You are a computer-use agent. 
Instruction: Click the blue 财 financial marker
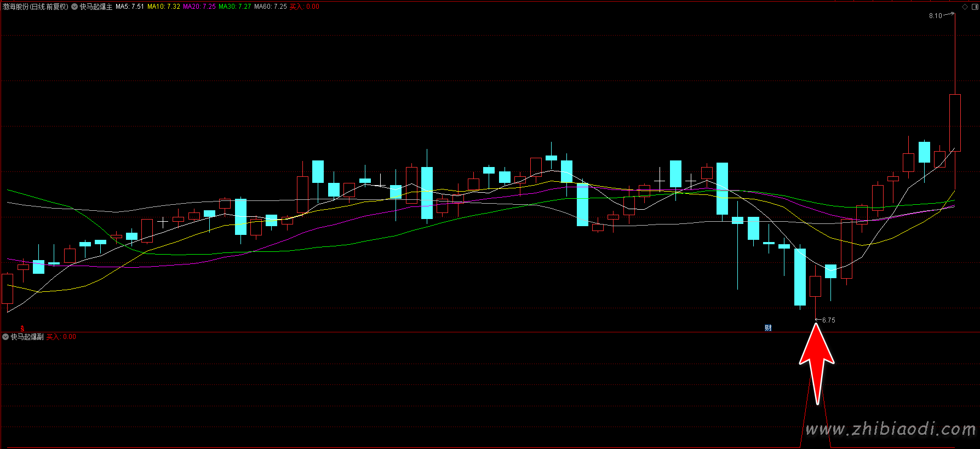(768, 328)
